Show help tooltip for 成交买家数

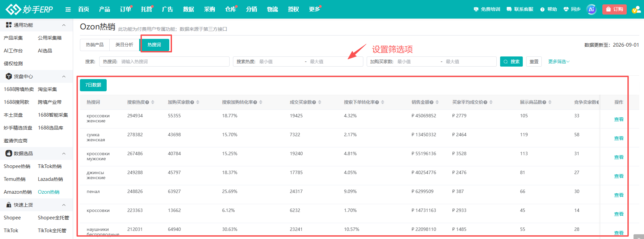(314, 102)
